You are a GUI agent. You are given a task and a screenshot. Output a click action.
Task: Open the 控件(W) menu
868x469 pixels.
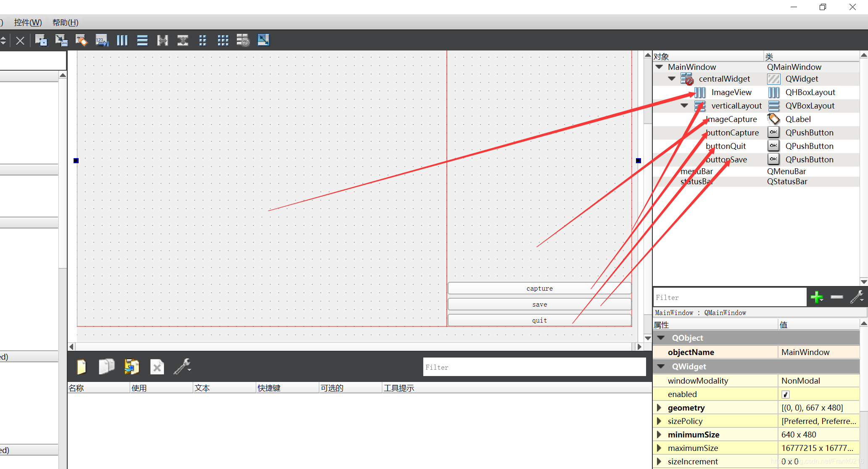tap(28, 22)
